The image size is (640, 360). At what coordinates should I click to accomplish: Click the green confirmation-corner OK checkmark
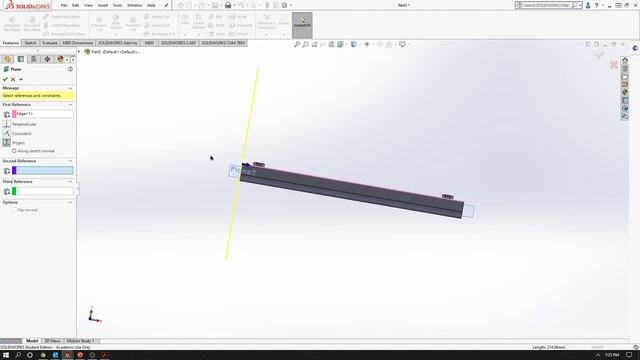coord(599,55)
